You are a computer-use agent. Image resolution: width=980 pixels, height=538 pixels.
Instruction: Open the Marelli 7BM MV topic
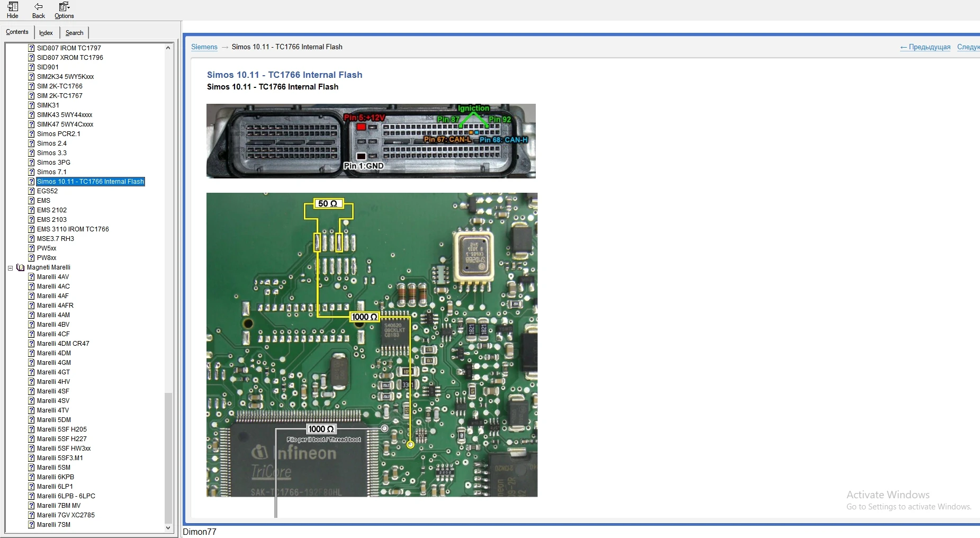[59, 506]
